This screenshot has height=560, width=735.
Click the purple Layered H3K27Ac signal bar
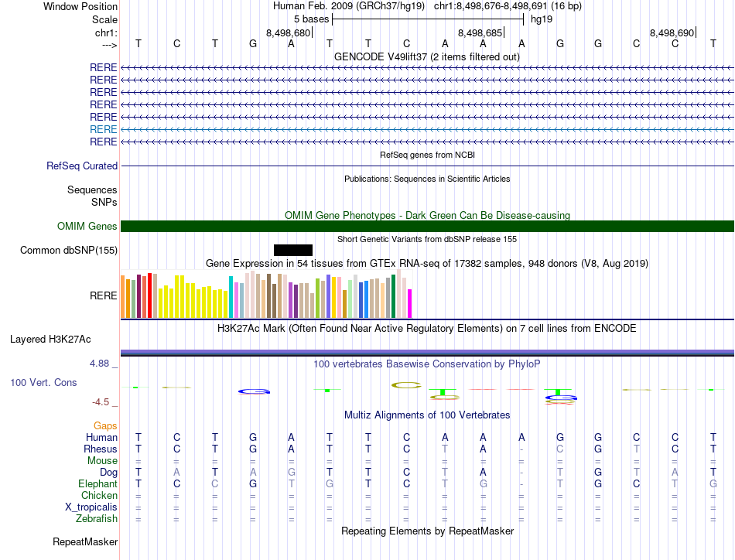427,352
